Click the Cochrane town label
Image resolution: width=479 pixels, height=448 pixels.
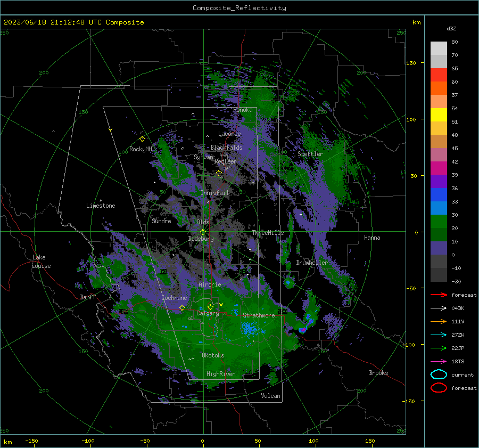(174, 298)
